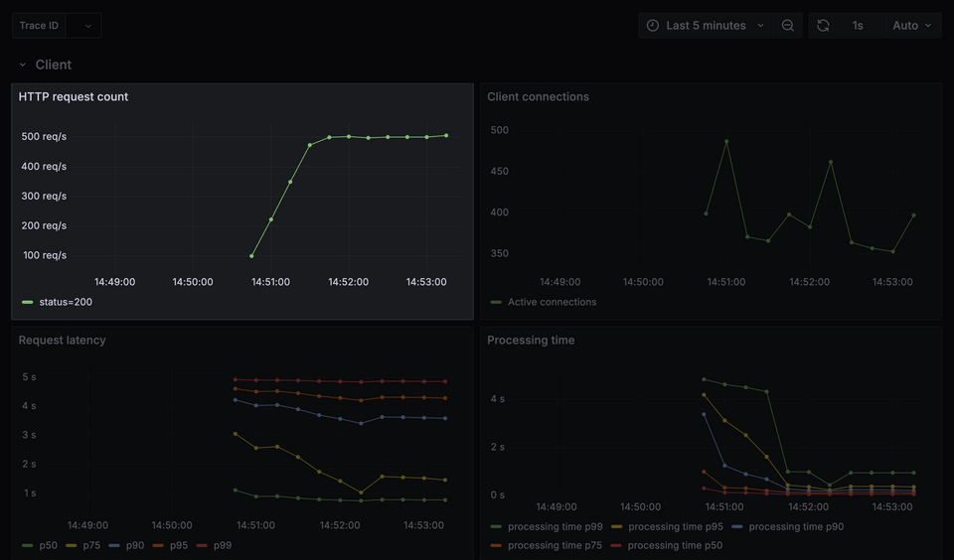The image size is (954, 560).
Task: Click the 1s refresh interval
Action: pyautogui.click(x=858, y=26)
